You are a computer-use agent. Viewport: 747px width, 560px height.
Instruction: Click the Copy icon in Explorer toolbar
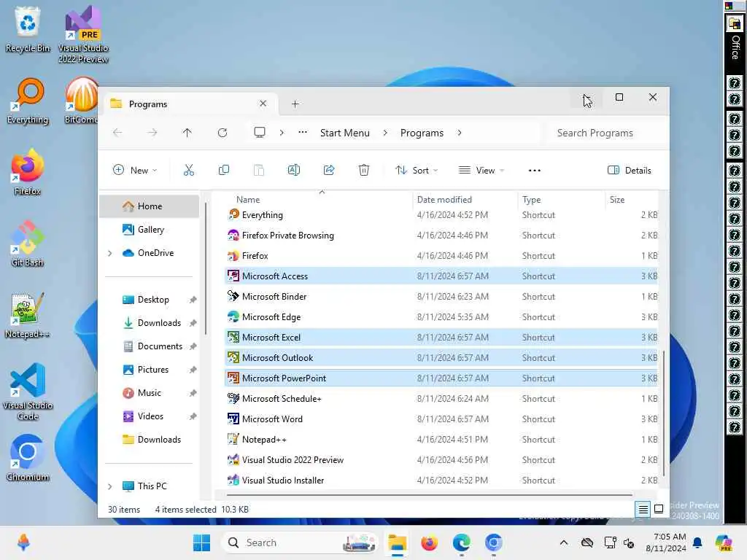point(223,170)
